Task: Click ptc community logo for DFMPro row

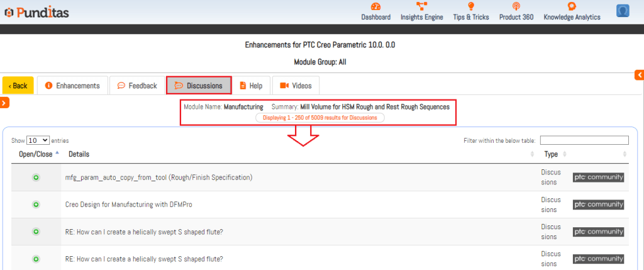Action: pos(598,205)
